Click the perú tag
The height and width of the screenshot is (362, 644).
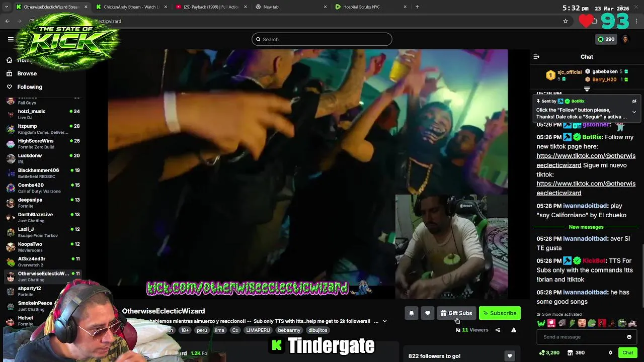(x=202, y=330)
